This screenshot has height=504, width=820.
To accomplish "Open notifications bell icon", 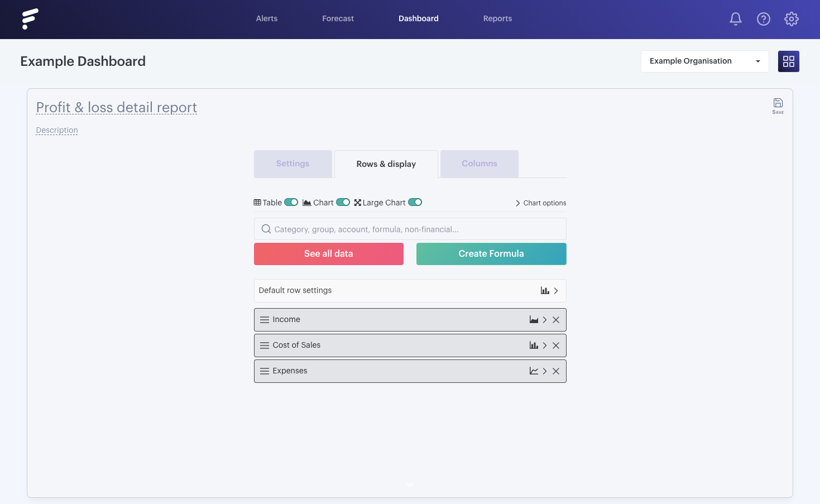I will 736,19.
